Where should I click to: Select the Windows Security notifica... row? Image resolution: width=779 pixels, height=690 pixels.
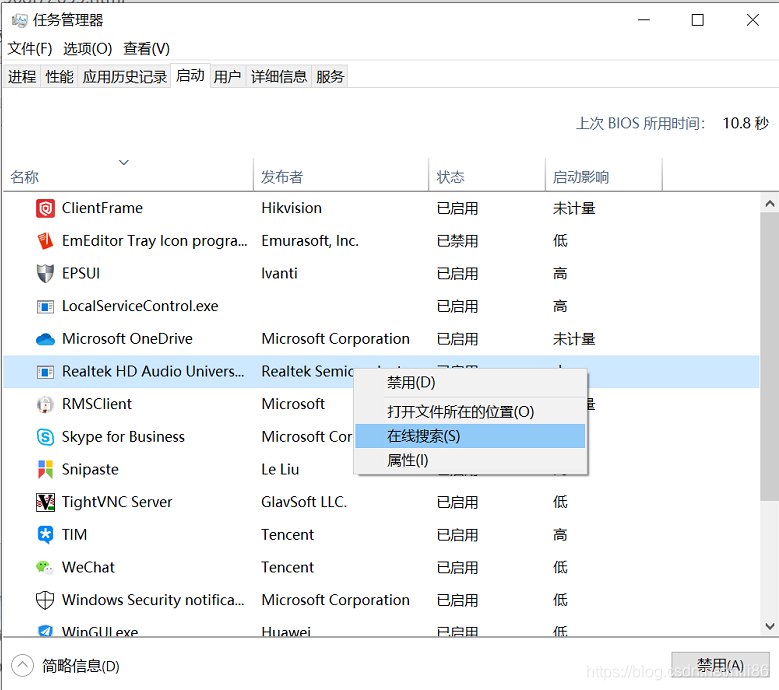pyautogui.click(x=381, y=600)
